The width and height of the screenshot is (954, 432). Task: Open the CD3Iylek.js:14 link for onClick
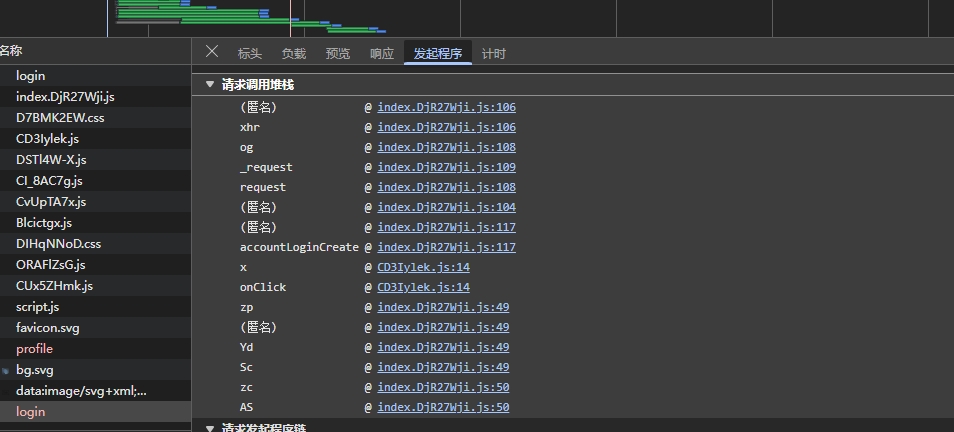click(423, 287)
